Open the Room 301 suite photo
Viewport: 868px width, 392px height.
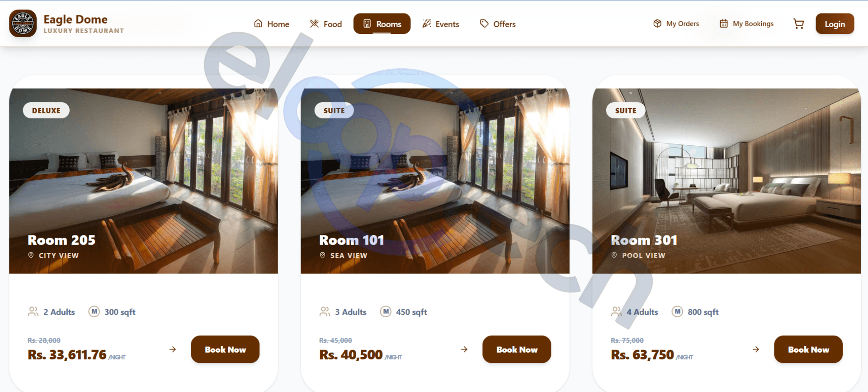point(726,181)
